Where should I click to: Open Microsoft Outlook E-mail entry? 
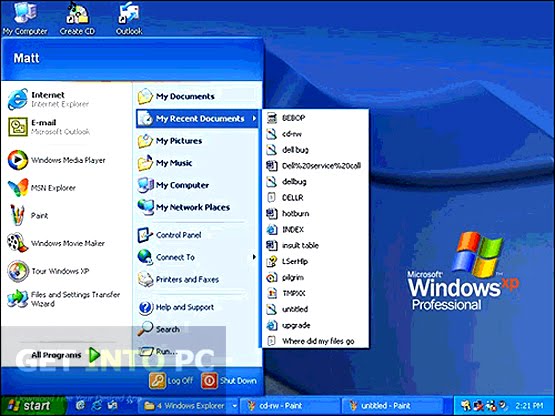coord(49,127)
